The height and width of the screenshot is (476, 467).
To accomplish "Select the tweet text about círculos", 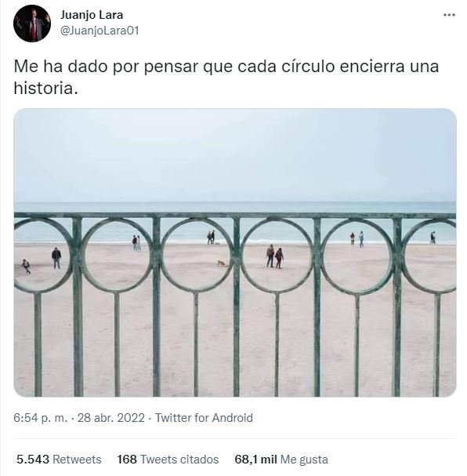I will [226, 77].
